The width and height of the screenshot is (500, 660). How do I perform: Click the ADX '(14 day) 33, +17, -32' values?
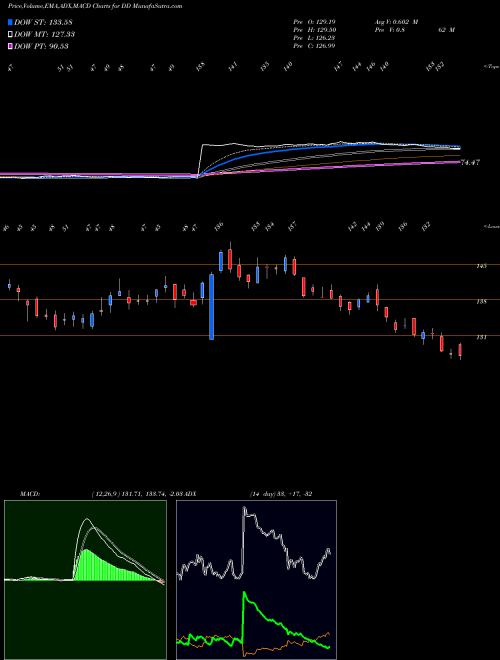(x=281, y=494)
